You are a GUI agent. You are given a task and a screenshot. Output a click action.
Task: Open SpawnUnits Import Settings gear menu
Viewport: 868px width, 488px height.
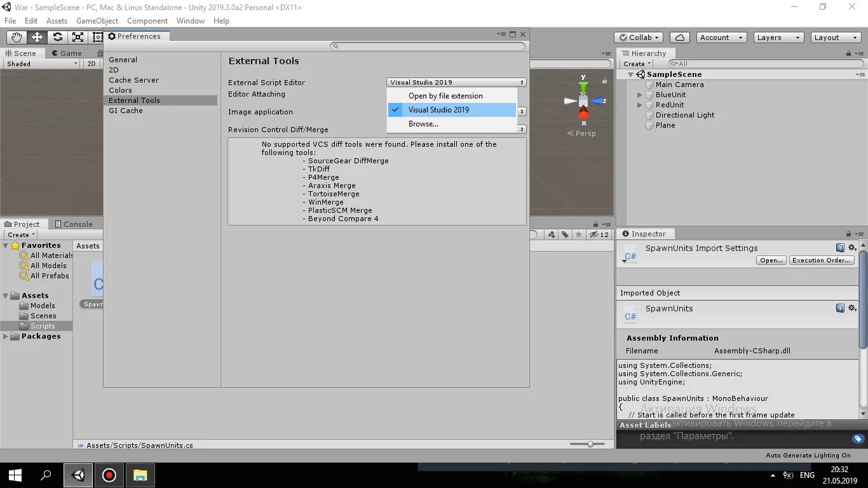tap(852, 248)
